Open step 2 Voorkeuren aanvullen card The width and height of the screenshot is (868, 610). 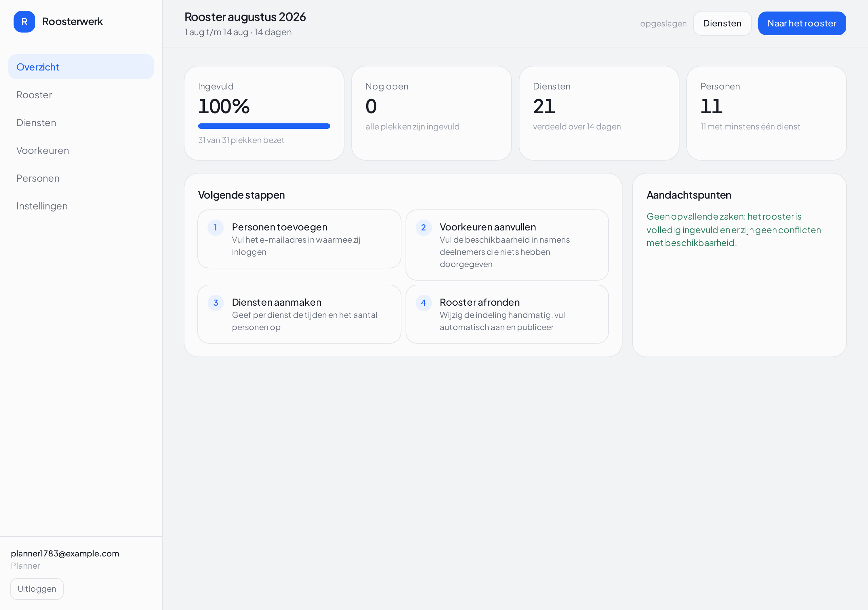click(x=507, y=245)
